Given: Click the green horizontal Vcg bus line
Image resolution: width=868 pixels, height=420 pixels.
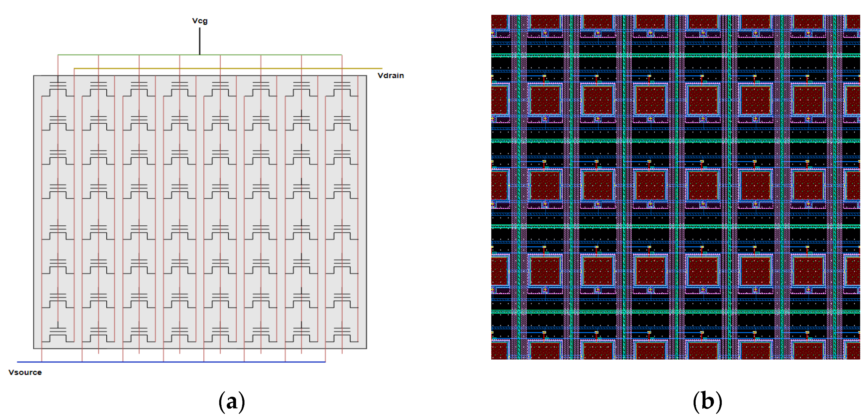Looking at the screenshot, I should coord(158,55).
